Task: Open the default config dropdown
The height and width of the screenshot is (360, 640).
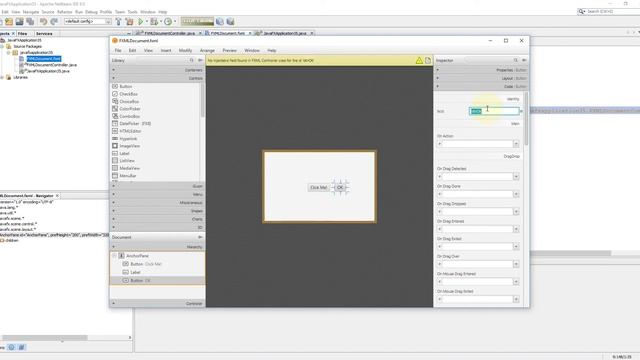Action: pos(108,21)
